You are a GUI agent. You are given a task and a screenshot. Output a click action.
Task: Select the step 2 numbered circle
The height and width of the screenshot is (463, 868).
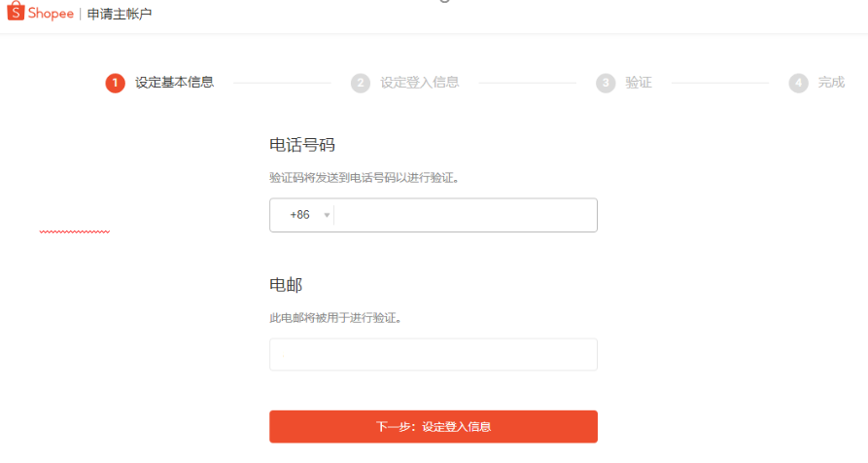361,83
